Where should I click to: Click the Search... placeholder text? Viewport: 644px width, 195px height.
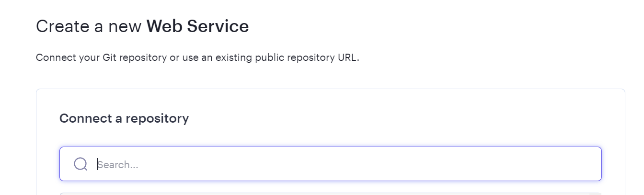[x=118, y=165]
